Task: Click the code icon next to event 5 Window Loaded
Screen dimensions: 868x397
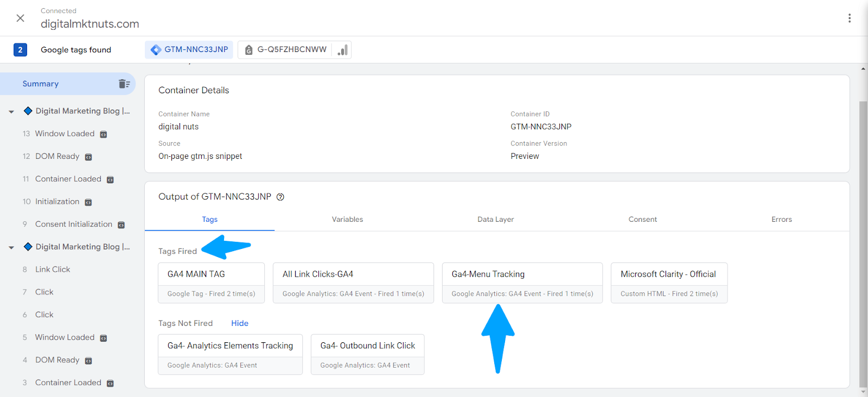Action: [x=104, y=338]
